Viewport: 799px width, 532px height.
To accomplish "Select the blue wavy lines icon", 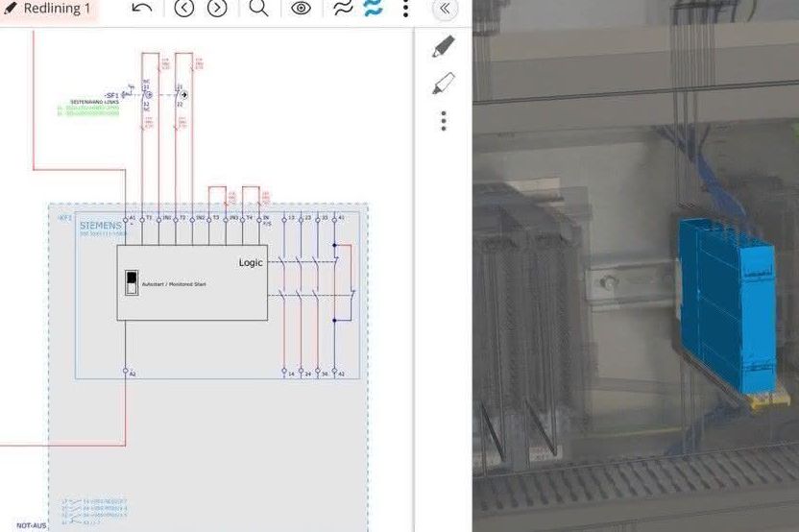I will (373, 8).
